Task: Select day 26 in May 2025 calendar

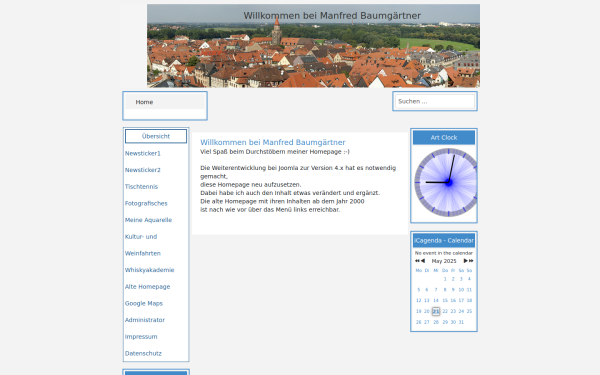Action: (x=419, y=322)
